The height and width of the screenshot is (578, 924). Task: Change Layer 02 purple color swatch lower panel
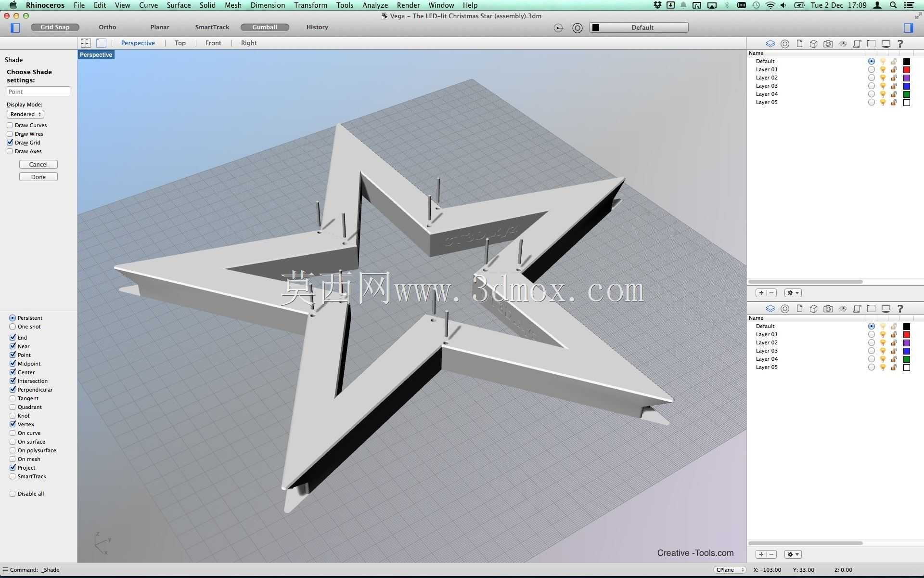point(907,343)
